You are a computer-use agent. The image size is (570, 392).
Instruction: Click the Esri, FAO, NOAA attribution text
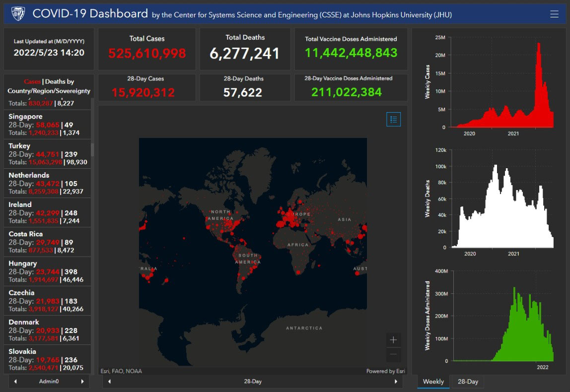tap(121, 371)
